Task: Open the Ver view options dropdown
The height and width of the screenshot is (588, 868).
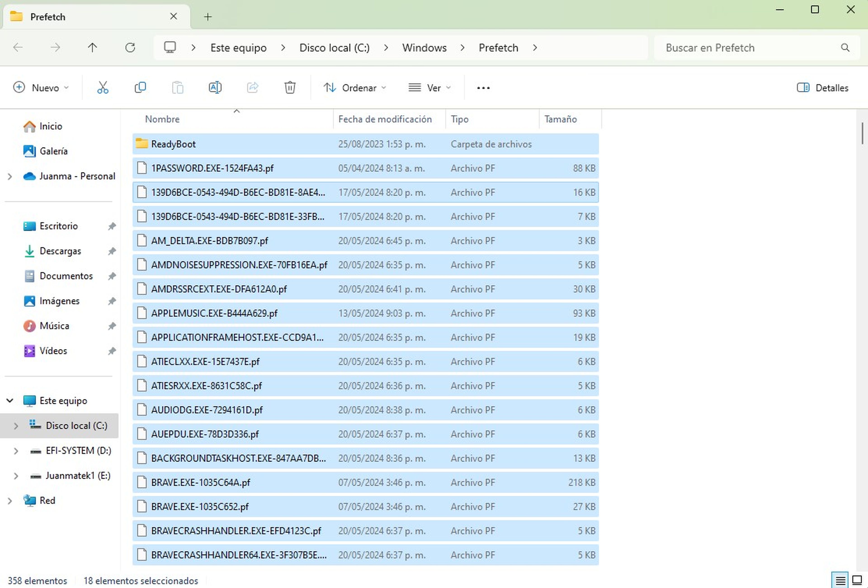Action: click(x=429, y=87)
